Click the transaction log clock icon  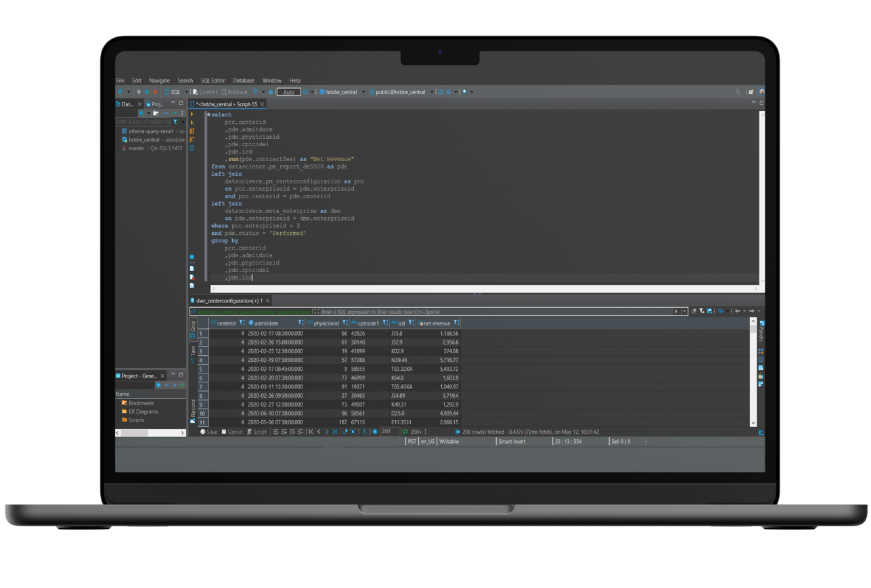(305, 91)
